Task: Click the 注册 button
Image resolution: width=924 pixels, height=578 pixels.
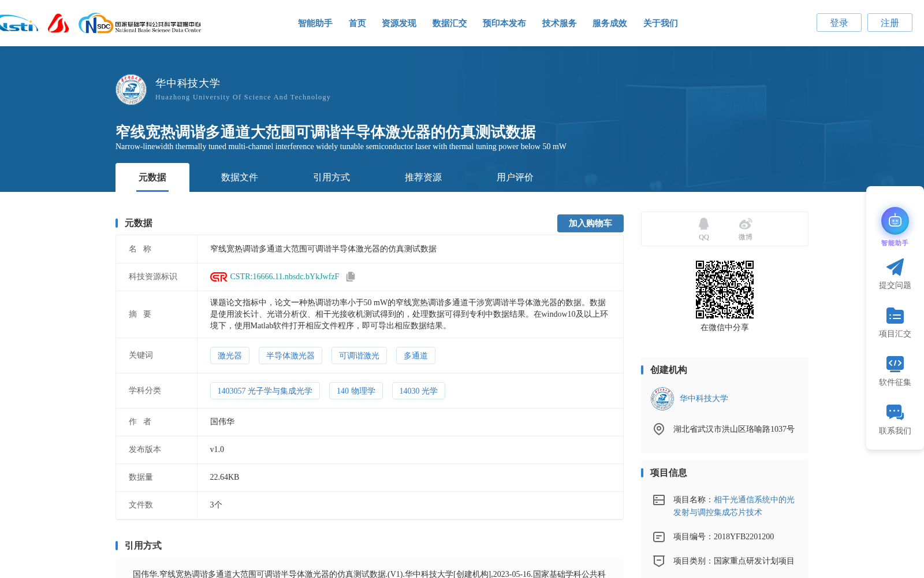Action: coord(890,23)
